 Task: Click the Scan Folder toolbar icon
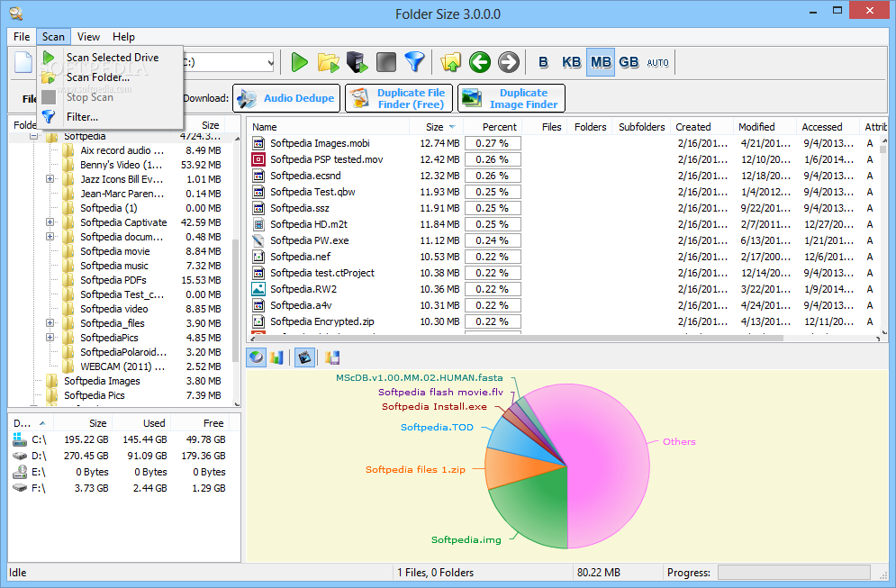[x=329, y=62]
